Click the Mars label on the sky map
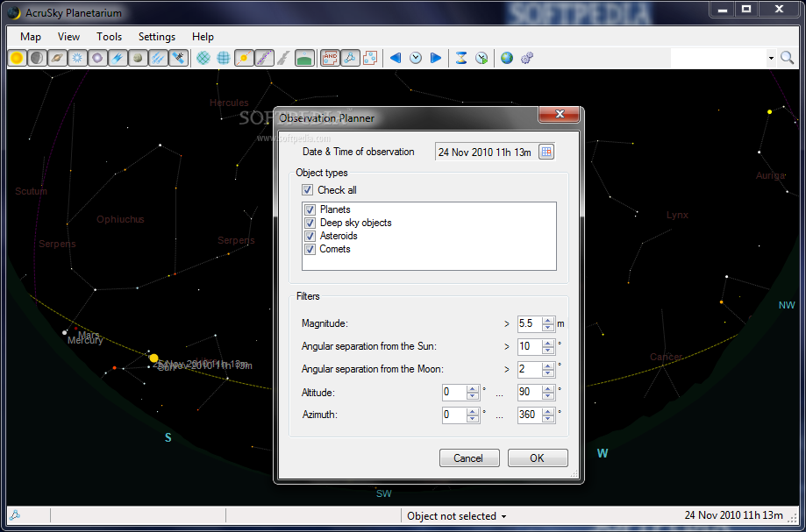Screen dimensions: 806x532 (x=89, y=336)
